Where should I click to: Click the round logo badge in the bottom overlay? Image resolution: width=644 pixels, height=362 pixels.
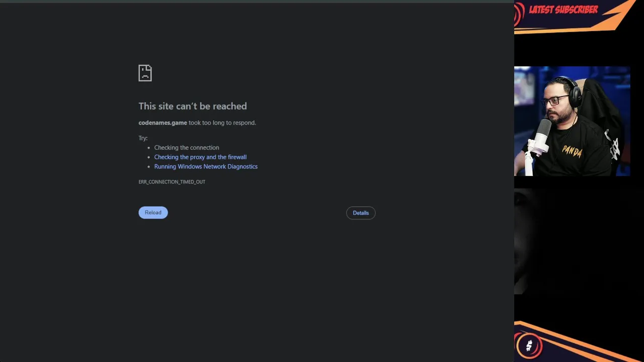coord(529,345)
